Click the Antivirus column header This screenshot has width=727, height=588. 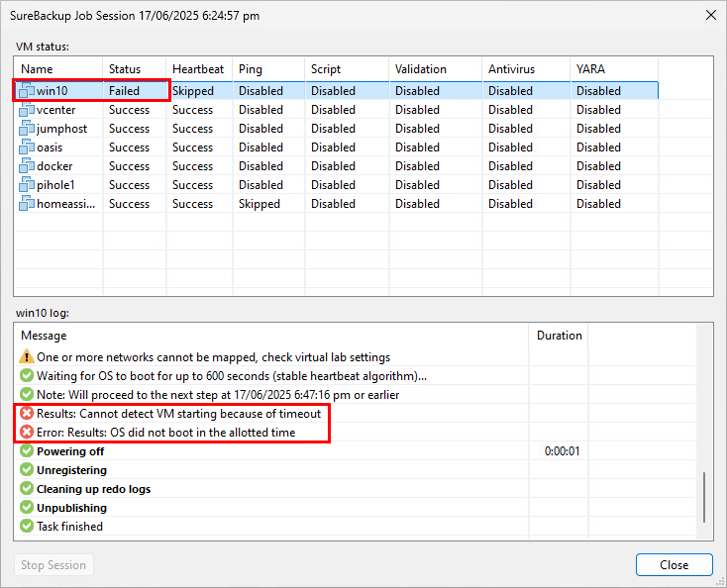(525, 69)
